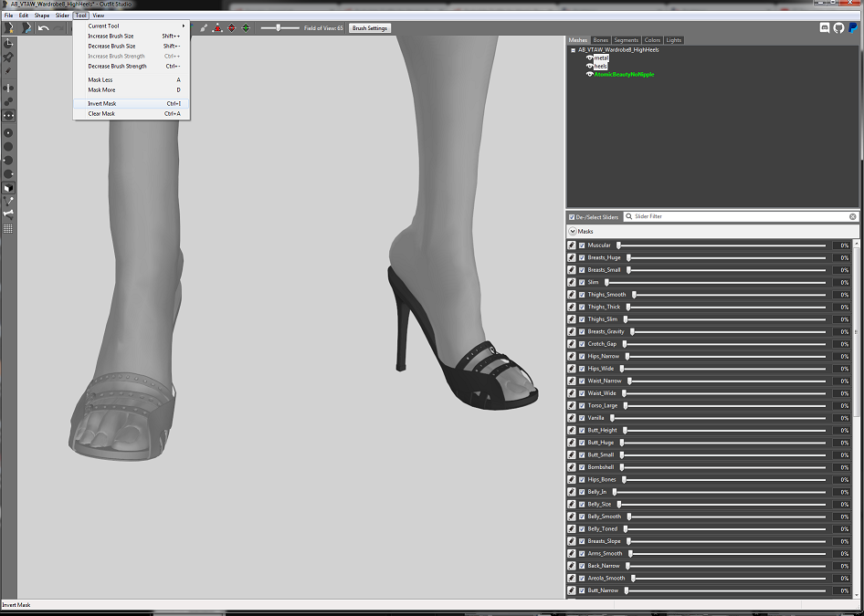Image resolution: width=864 pixels, height=616 pixels.
Task: Collapse the AB_VTAW_Wardrobe8_HighHeels tree node
Action: tap(573, 50)
